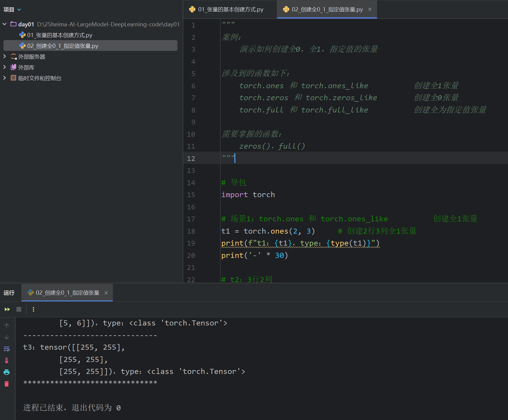Click line number 18 in the gutter
This screenshot has width=508, height=420.
[191, 231]
